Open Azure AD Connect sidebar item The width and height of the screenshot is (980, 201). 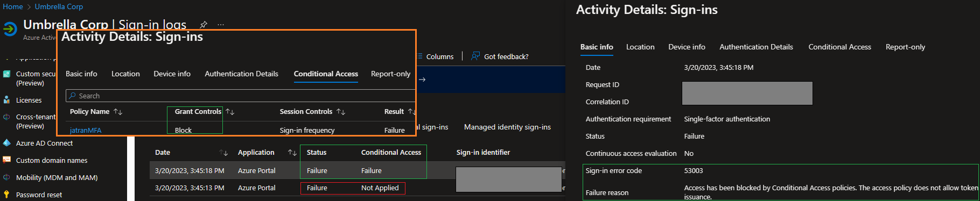click(44, 143)
